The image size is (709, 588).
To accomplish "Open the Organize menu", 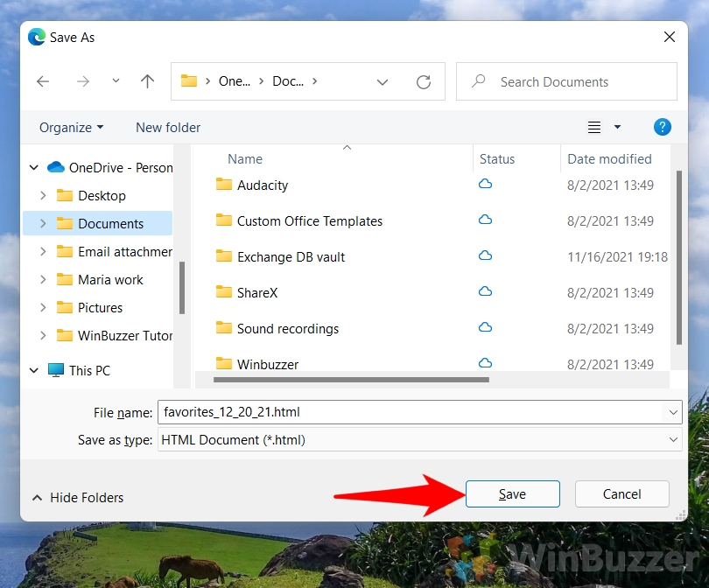I will [71, 128].
